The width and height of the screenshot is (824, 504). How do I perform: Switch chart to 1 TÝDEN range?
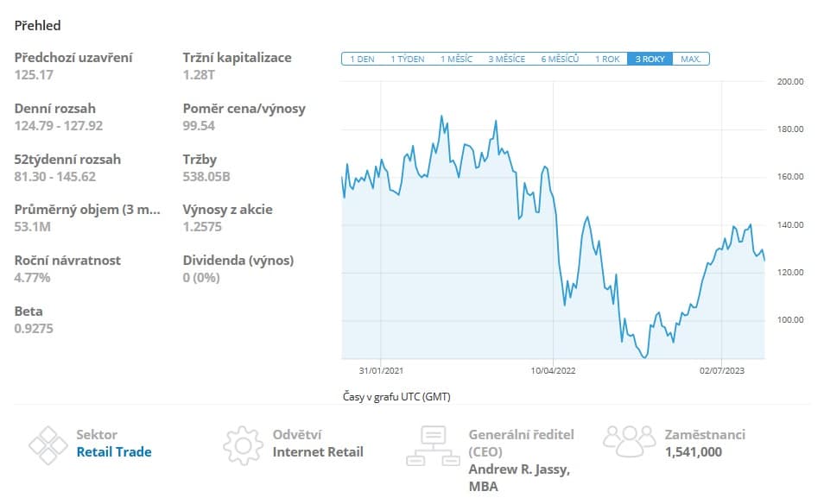click(x=408, y=60)
